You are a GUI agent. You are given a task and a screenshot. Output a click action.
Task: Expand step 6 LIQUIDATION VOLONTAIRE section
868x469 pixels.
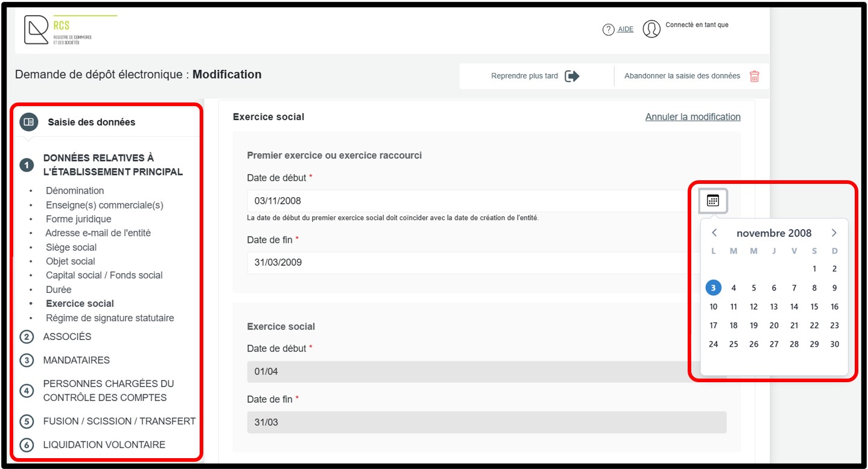[104, 444]
